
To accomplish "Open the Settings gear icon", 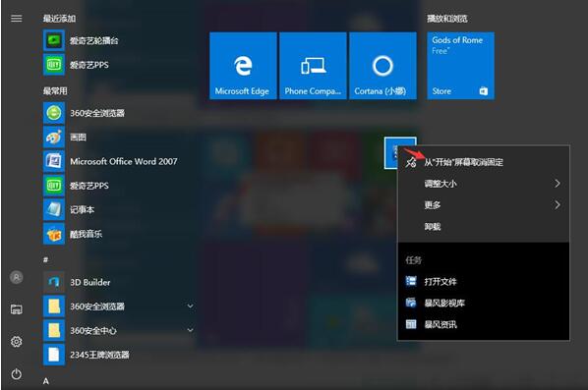I will click(x=16, y=341).
